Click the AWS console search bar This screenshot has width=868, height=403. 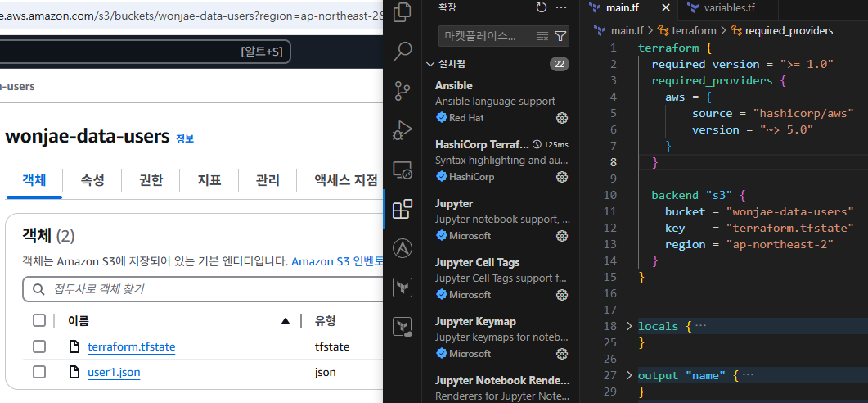point(145,52)
